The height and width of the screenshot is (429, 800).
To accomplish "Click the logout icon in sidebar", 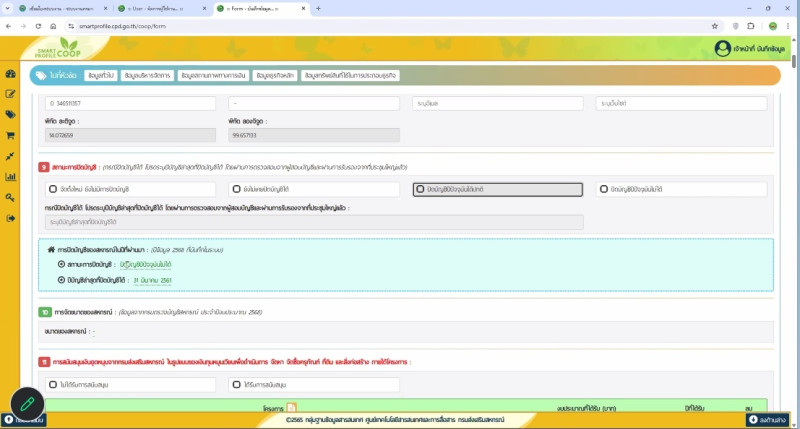I will (10, 218).
